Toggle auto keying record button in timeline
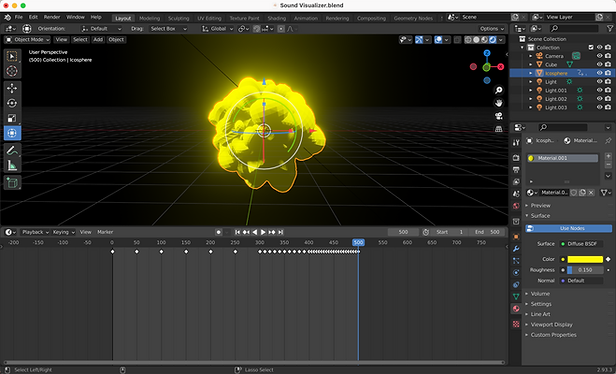616x374 pixels. [x=218, y=232]
